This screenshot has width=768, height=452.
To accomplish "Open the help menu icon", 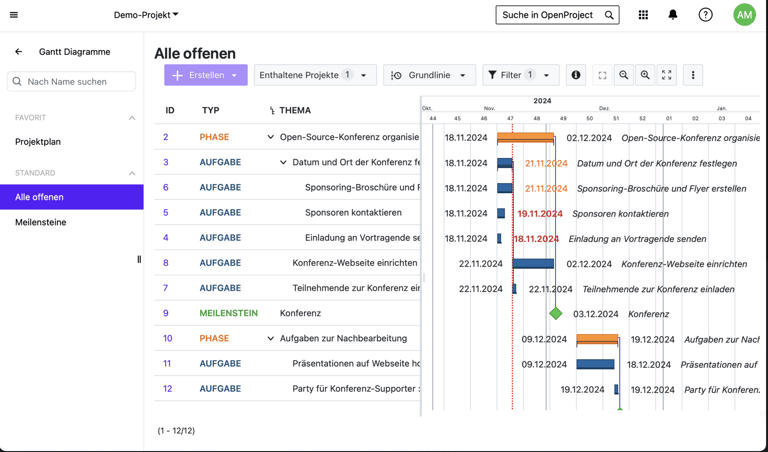I will point(705,15).
